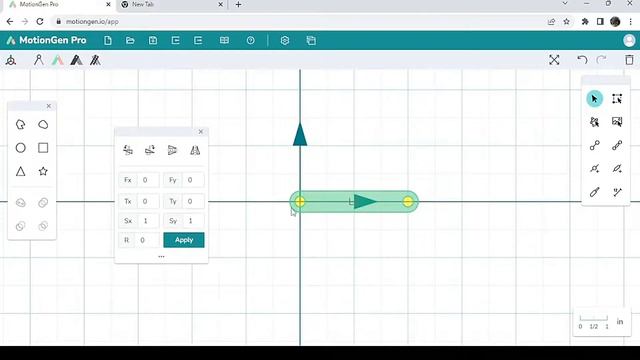Select the green-red colored linkage icon

(58, 60)
